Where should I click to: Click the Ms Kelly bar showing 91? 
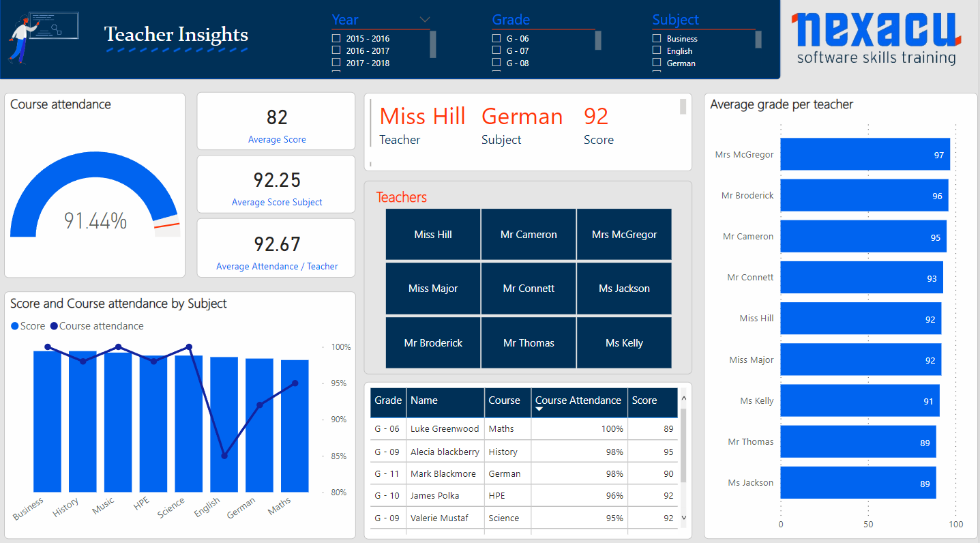point(860,400)
